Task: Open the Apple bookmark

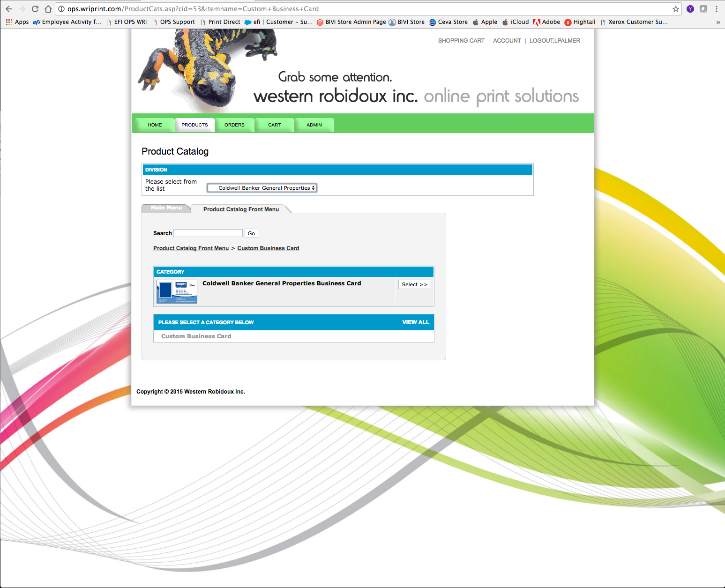Action: pos(485,22)
